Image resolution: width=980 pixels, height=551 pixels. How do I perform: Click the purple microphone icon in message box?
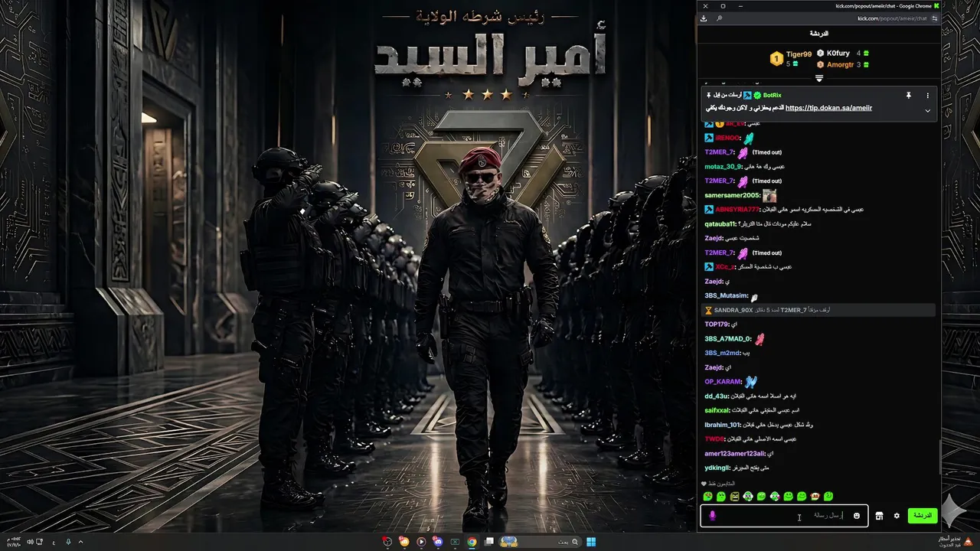[712, 516]
